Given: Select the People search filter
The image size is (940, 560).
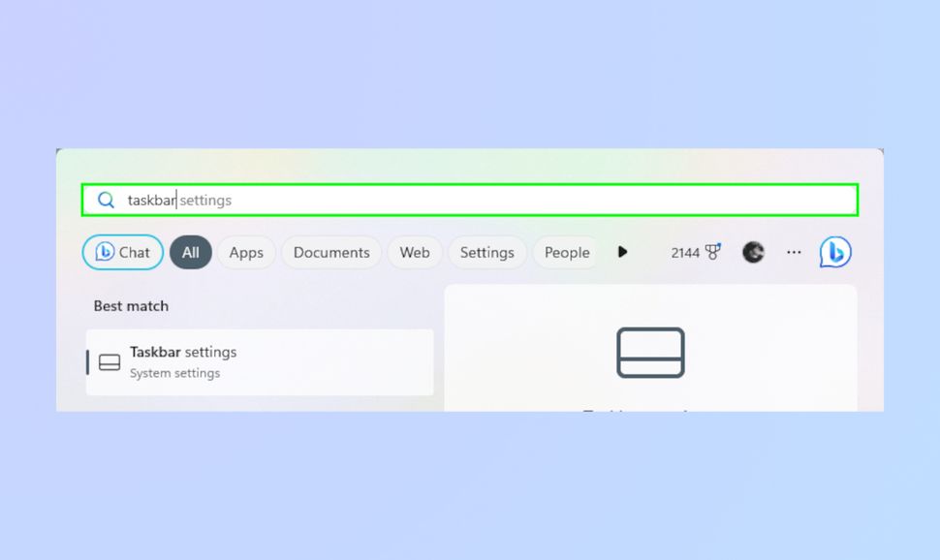Looking at the screenshot, I should tap(566, 252).
